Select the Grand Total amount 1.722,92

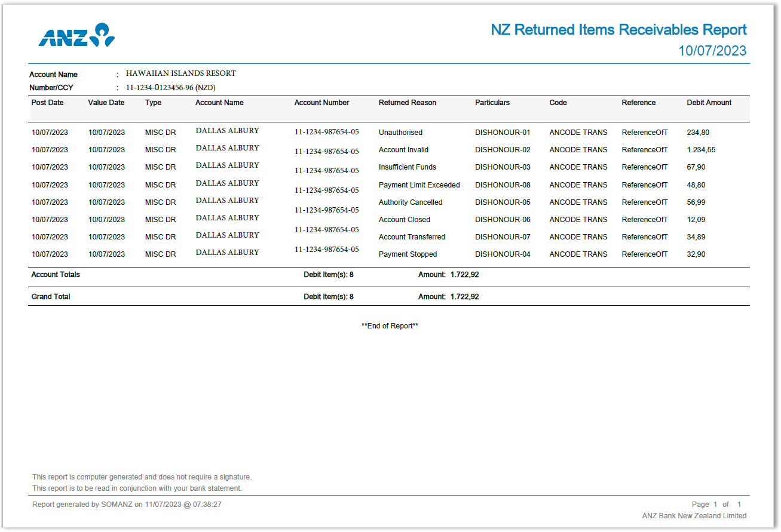(465, 296)
